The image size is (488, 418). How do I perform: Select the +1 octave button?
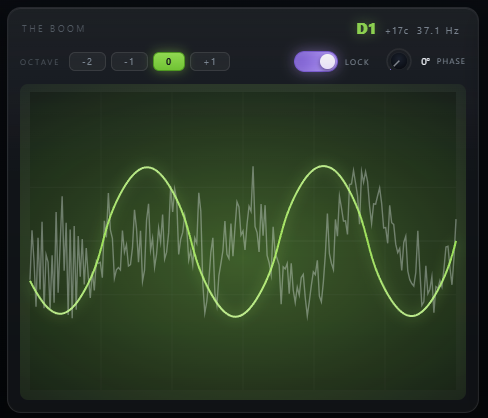(210, 62)
